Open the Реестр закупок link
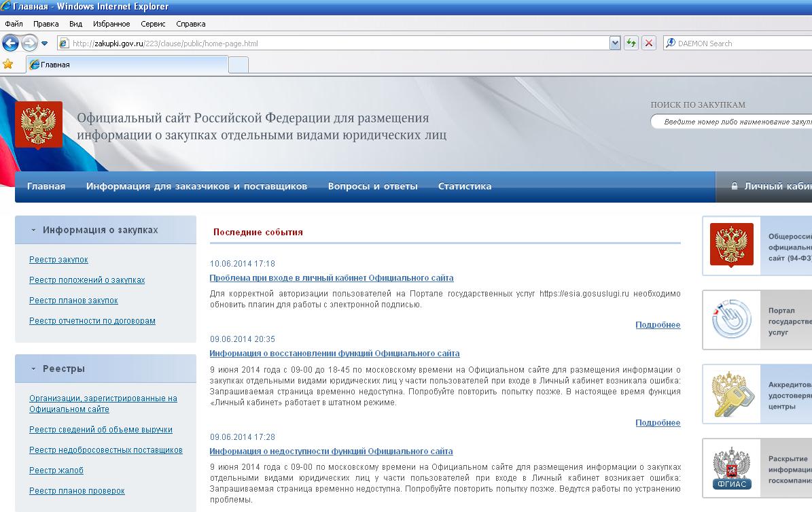This screenshot has width=812, height=512. point(58,260)
